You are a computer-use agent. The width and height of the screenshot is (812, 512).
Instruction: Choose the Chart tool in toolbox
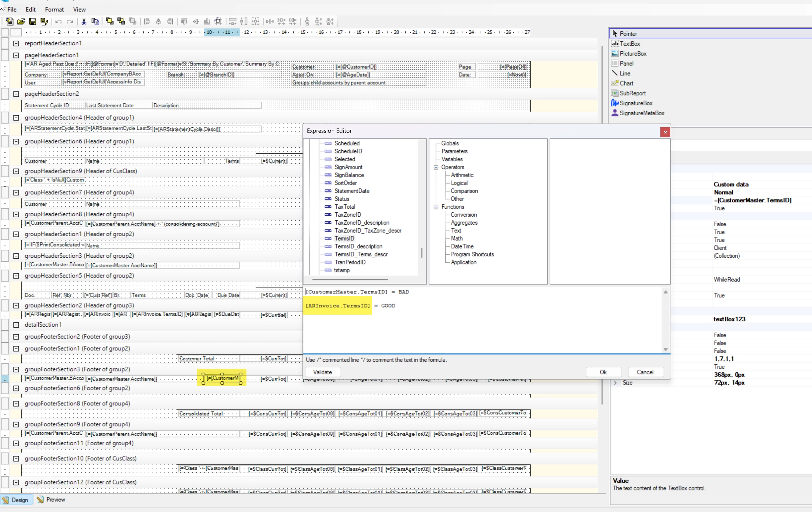click(x=626, y=83)
